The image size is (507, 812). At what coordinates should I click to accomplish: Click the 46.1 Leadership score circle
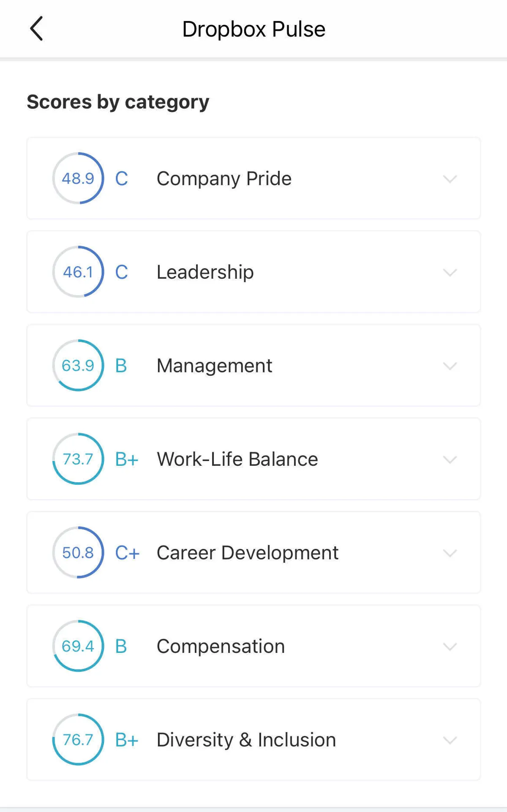point(78,272)
